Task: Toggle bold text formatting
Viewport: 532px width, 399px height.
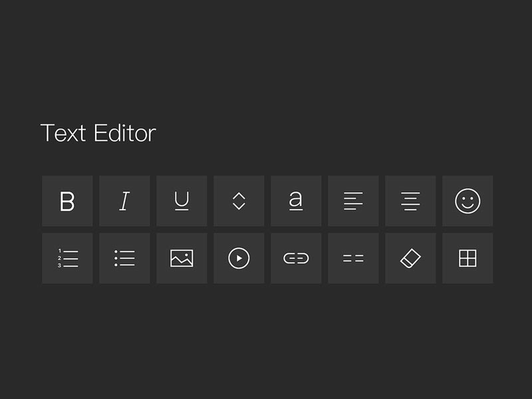Action: point(67,201)
